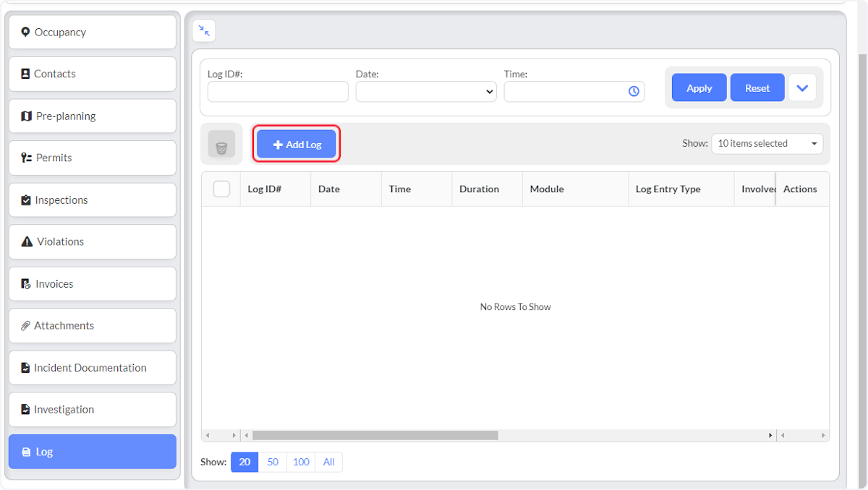Click the Violations warning triangle icon
Image resolution: width=868 pixels, height=490 pixels.
[27, 242]
